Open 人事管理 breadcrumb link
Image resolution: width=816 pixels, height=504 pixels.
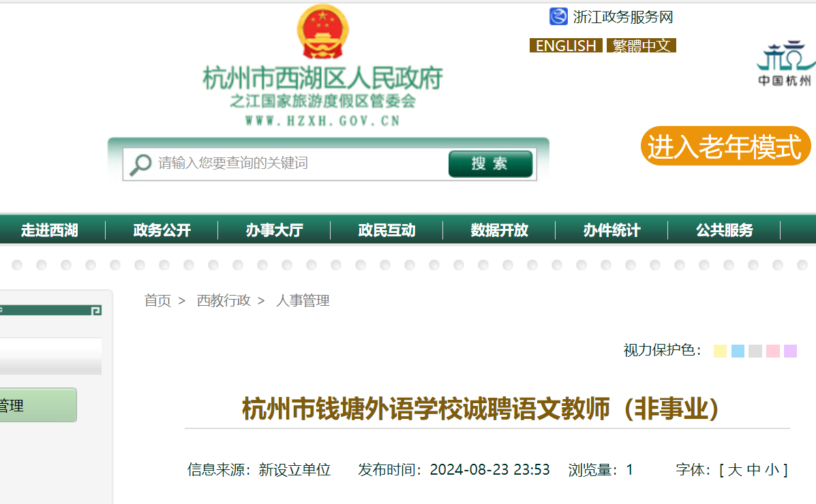[x=303, y=300]
